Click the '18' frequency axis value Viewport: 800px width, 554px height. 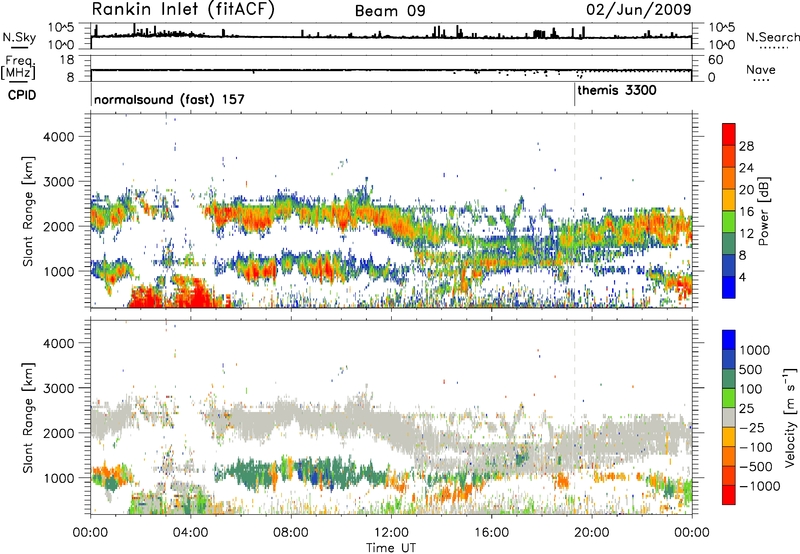pos(66,59)
